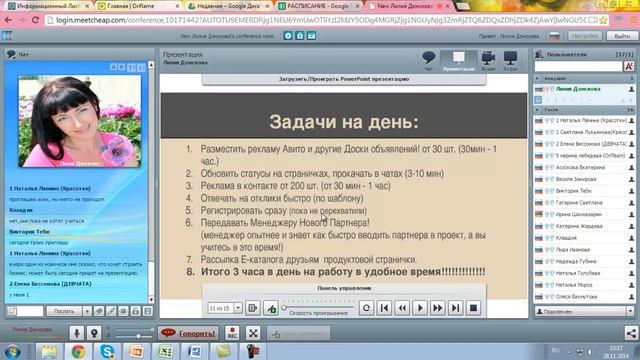
Task: Open Chrome from the Windows taskbar
Action: point(78,351)
